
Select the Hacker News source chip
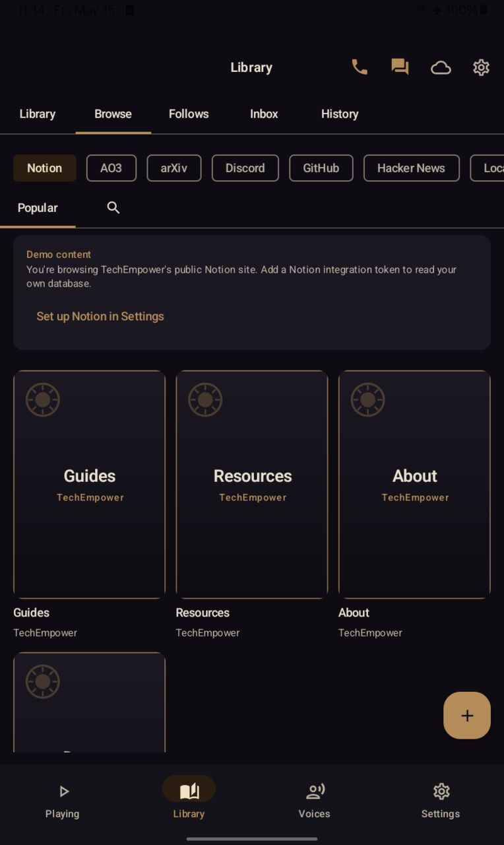(411, 168)
